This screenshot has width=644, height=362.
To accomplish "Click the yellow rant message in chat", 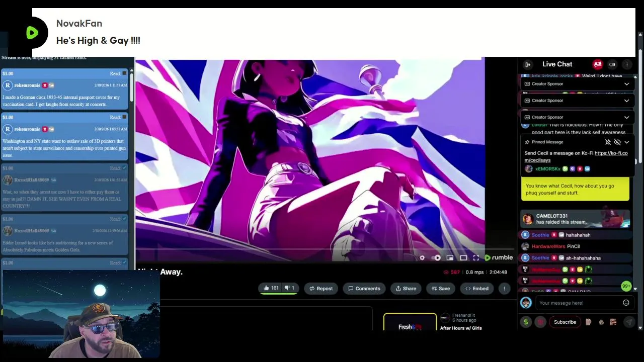I will tap(575, 189).
